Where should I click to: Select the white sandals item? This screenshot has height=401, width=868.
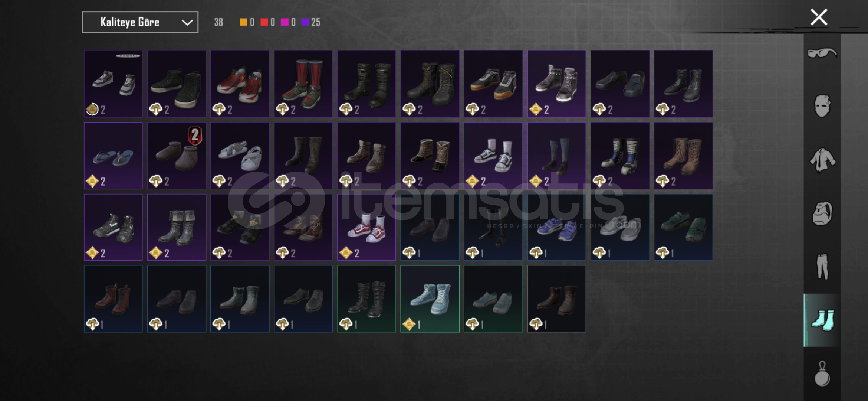pyautogui.click(x=240, y=156)
